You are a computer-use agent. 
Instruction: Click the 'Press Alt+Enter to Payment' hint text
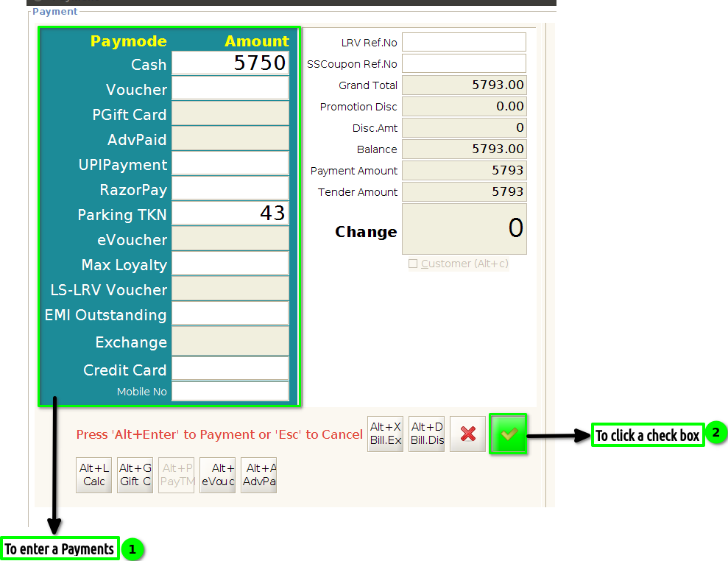tap(219, 434)
